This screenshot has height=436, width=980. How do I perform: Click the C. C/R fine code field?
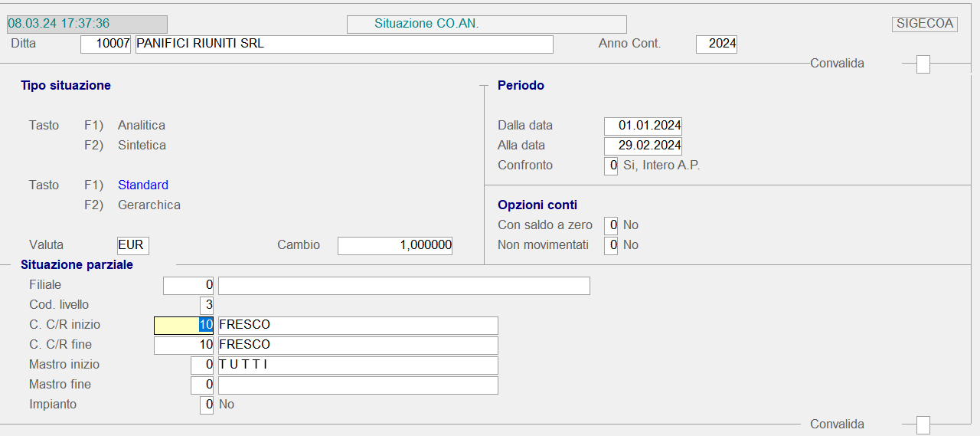click(184, 345)
